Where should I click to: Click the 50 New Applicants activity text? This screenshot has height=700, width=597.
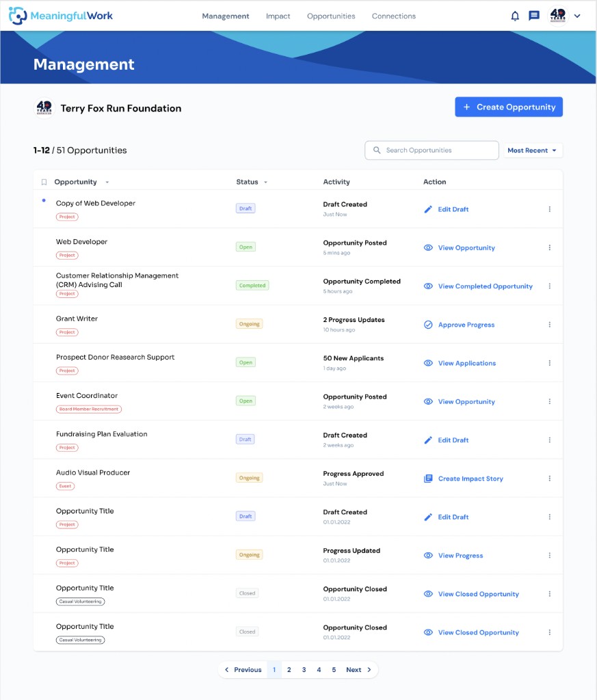(x=353, y=358)
